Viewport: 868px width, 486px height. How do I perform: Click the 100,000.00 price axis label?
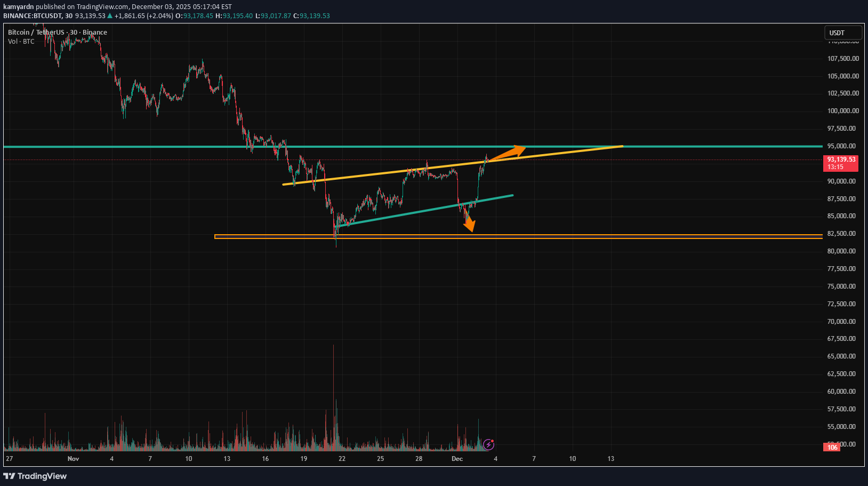pyautogui.click(x=843, y=111)
